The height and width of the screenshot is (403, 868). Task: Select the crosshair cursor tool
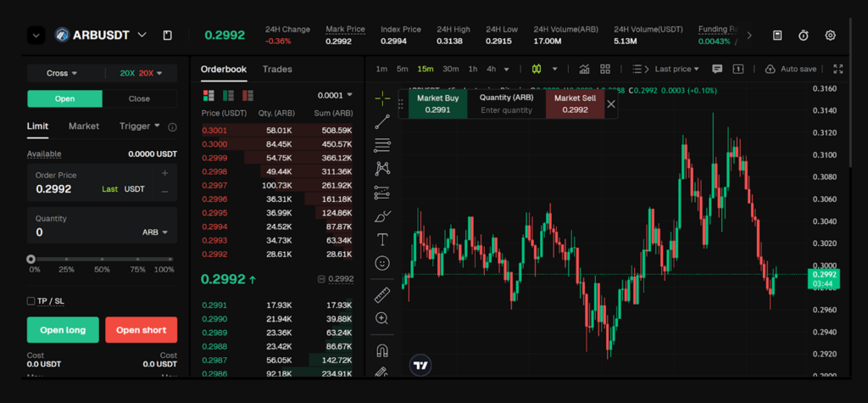(x=382, y=98)
